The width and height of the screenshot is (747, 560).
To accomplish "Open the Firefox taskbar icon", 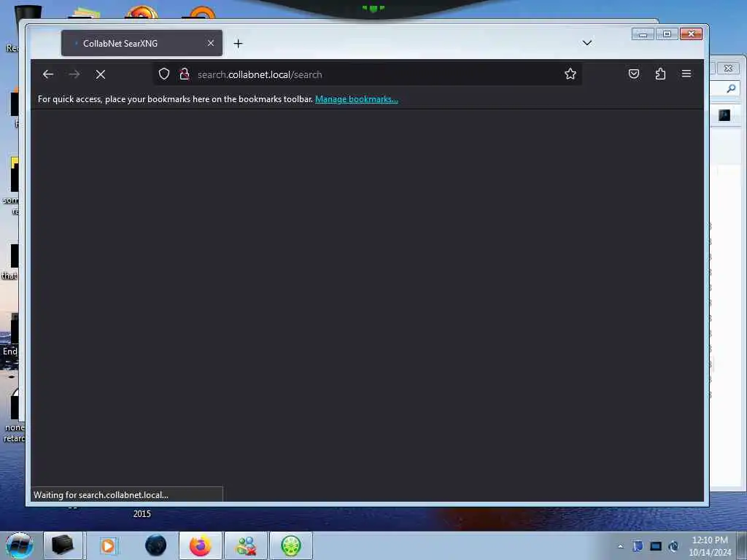I will [x=201, y=545].
